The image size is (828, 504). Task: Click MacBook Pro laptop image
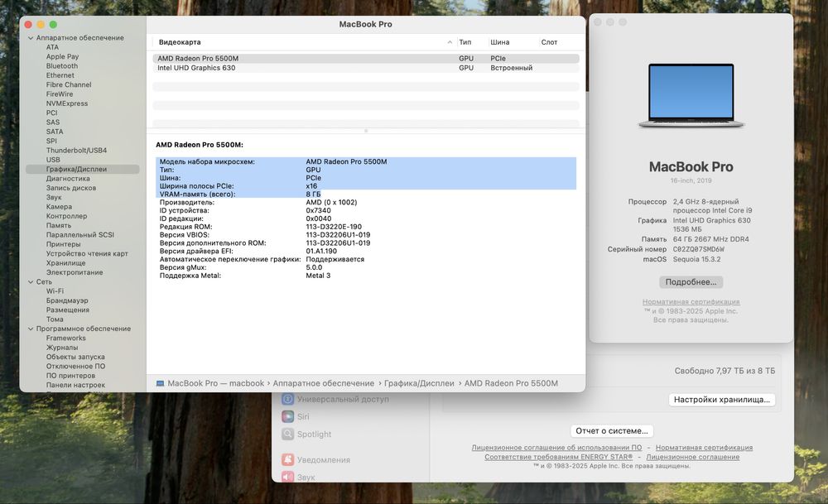[x=691, y=96]
